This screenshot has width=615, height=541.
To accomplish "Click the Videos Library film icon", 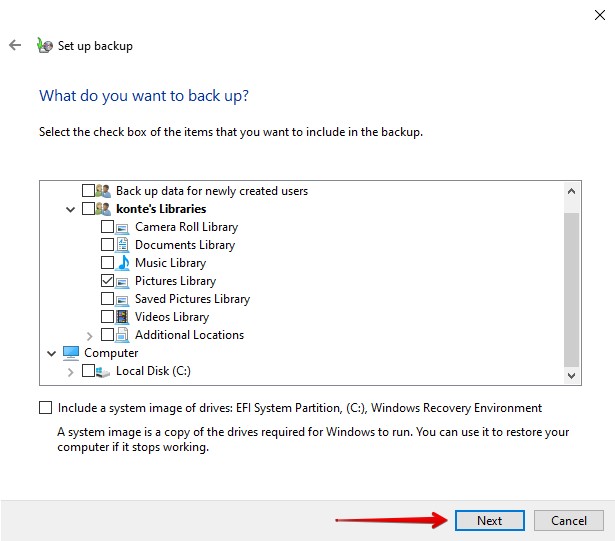I will pos(123,317).
